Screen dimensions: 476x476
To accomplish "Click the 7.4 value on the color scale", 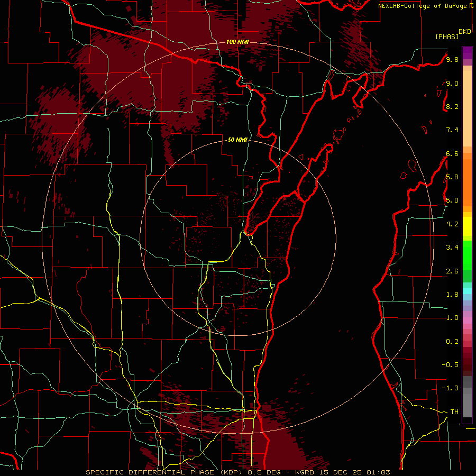I will pyautogui.click(x=452, y=130).
